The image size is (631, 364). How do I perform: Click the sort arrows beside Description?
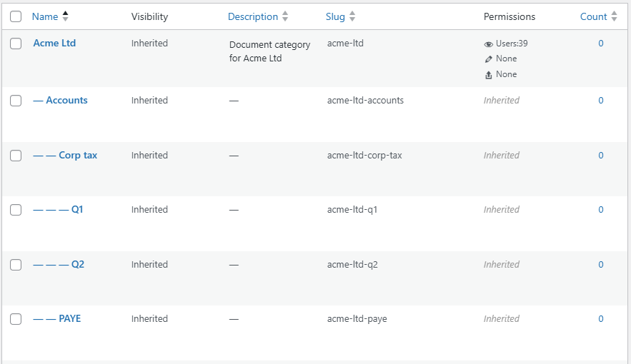pos(285,16)
